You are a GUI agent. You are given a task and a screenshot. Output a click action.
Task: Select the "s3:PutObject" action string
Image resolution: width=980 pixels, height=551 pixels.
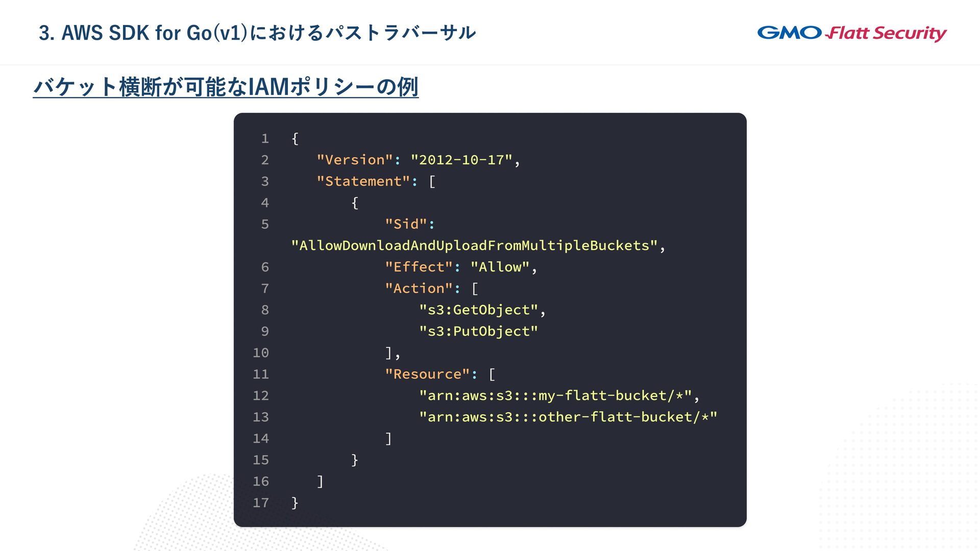tap(479, 331)
